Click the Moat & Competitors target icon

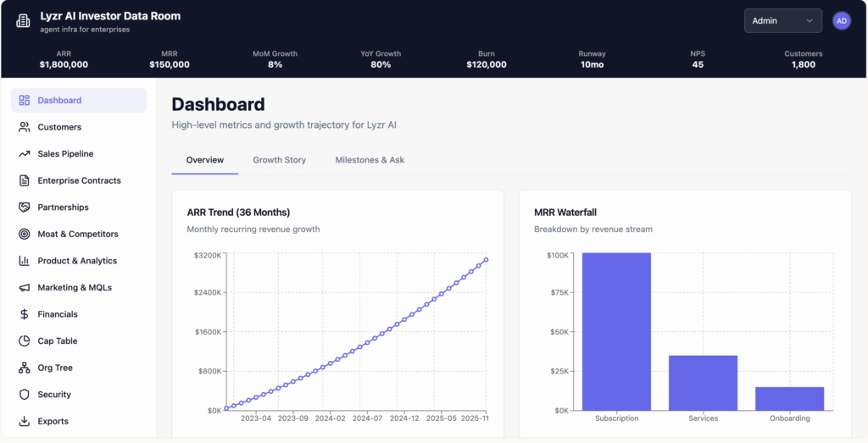coord(24,234)
